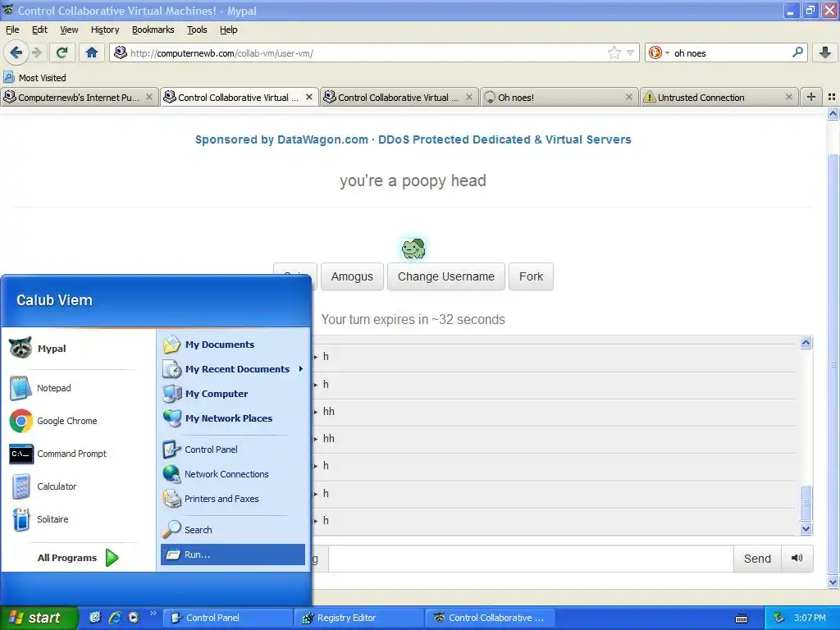Open the File menu
The width and height of the screenshot is (840, 630).
coord(12,30)
